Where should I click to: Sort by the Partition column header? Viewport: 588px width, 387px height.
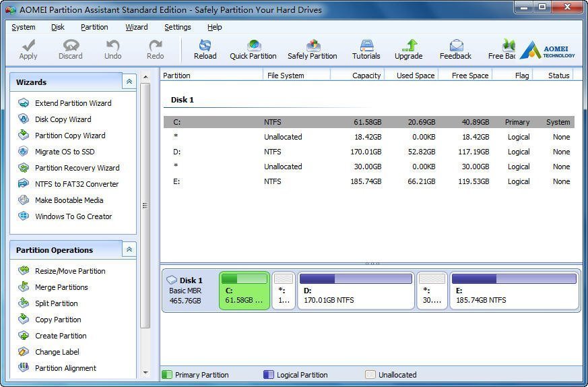pyautogui.click(x=212, y=76)
